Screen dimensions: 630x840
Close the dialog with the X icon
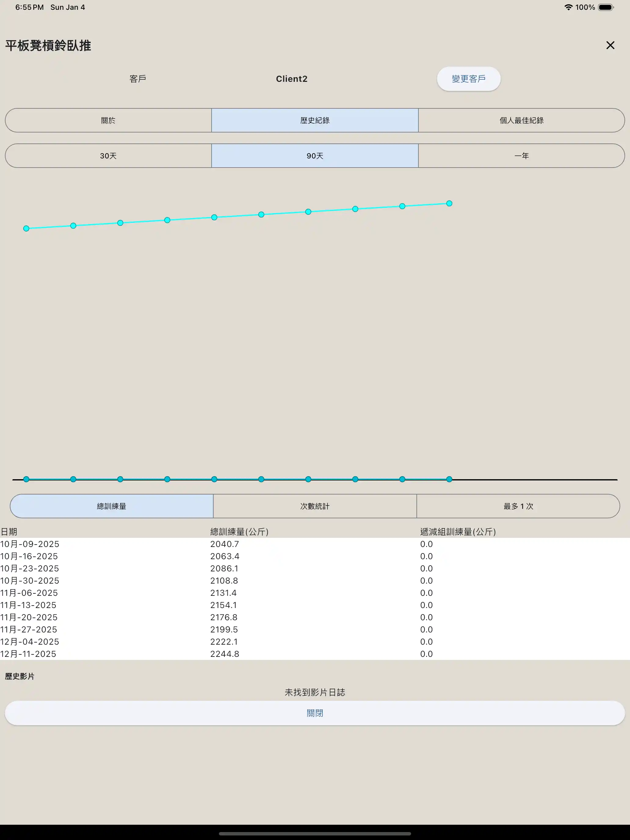pos(610,45)
